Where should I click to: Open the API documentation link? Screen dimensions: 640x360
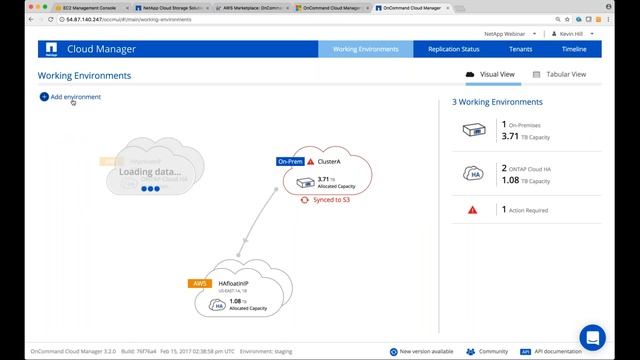point(558,351)
